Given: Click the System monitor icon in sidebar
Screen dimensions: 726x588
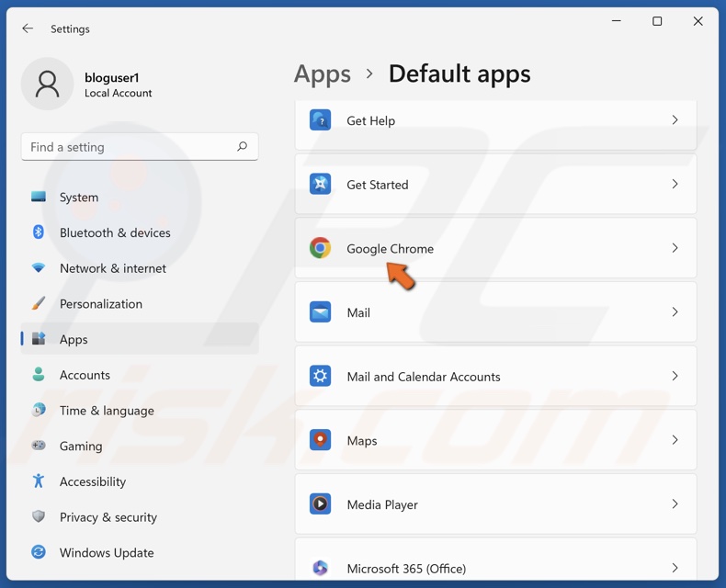Looking at the screenshot, I should pyautogui.click(x=39, y=197).
